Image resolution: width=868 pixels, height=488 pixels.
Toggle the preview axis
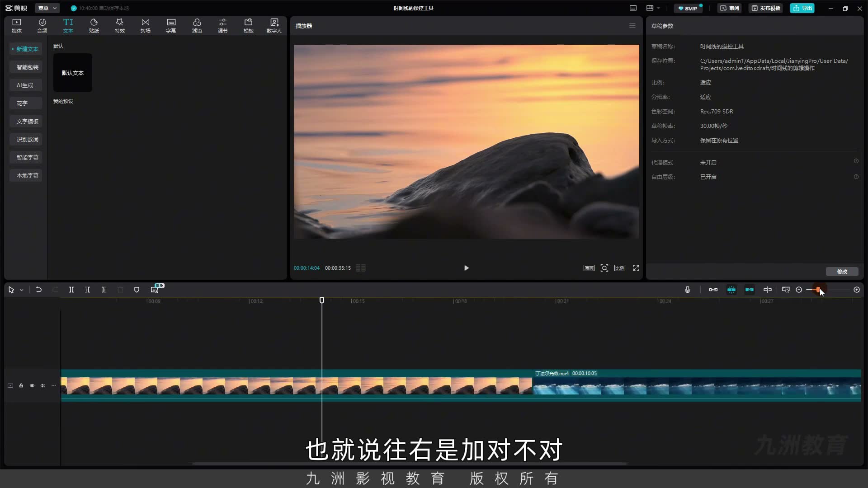[768, 290]
